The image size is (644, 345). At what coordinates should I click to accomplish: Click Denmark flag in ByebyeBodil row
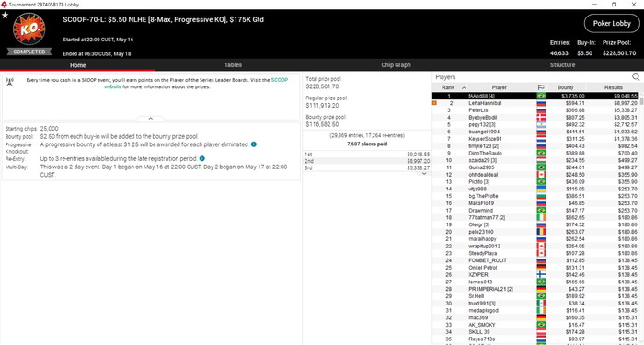tap(541, 118)
